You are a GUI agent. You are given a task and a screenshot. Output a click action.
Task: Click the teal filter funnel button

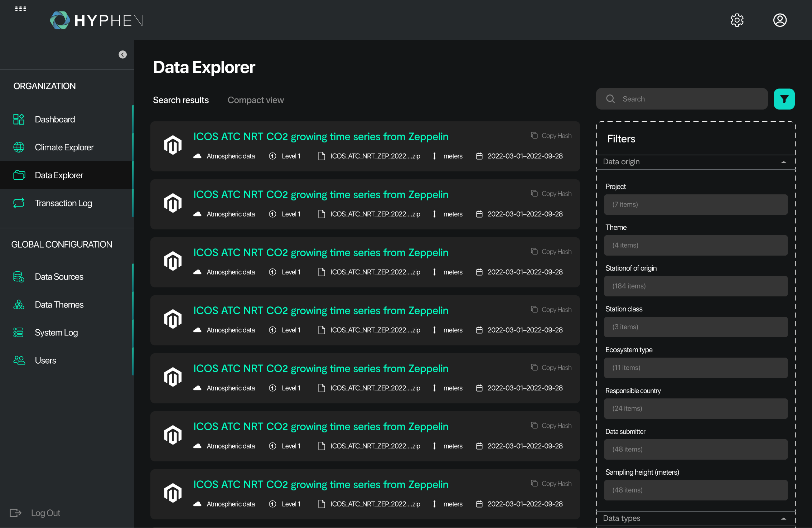point(784,99)
